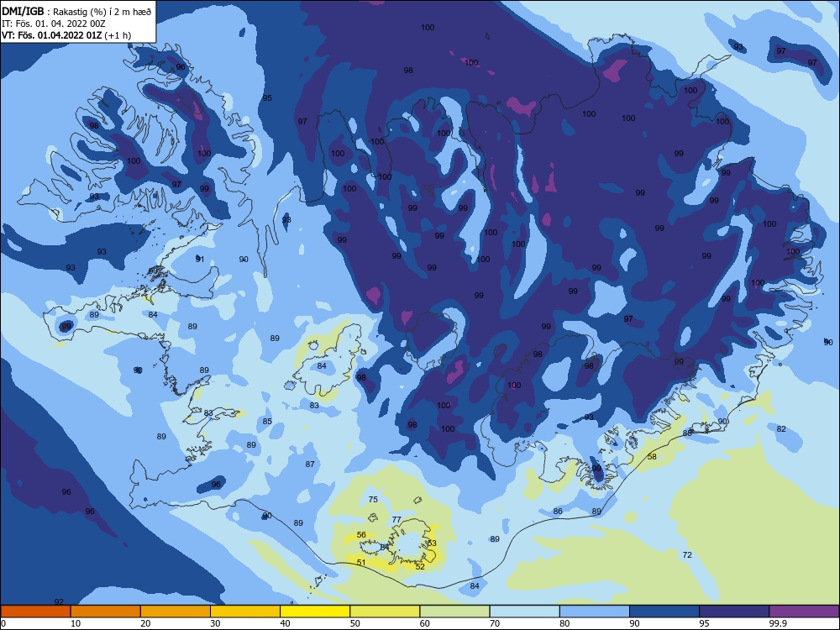
Task: Click the legend tick label '50'
Action: pyautogui.click(x=355, y=623)
